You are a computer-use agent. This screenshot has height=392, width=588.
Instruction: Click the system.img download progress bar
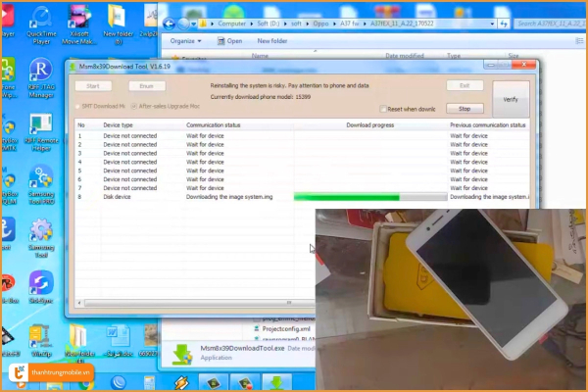coord(370,197)
